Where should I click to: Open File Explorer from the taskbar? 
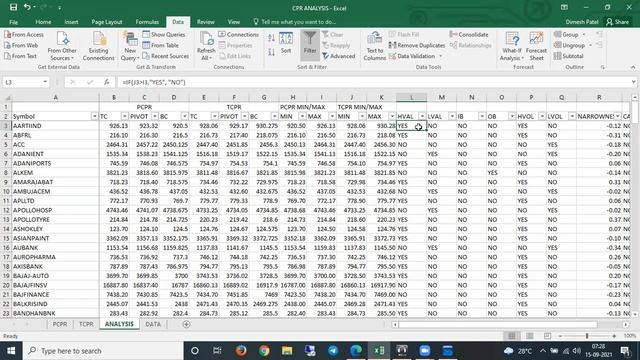[x=287, y=351]
